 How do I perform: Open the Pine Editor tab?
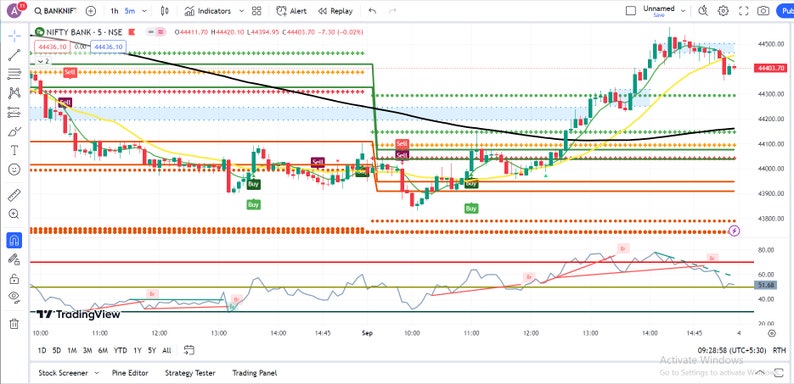130,373
